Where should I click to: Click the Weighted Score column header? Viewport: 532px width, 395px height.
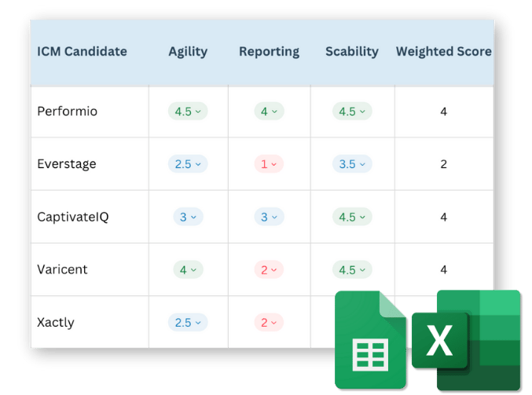tap(443, 52)
